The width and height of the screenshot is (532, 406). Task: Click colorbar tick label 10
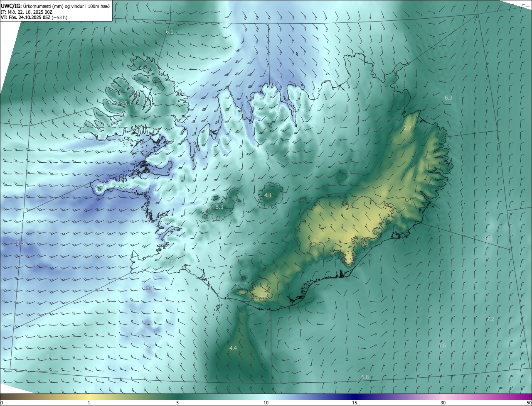(266, 403)
